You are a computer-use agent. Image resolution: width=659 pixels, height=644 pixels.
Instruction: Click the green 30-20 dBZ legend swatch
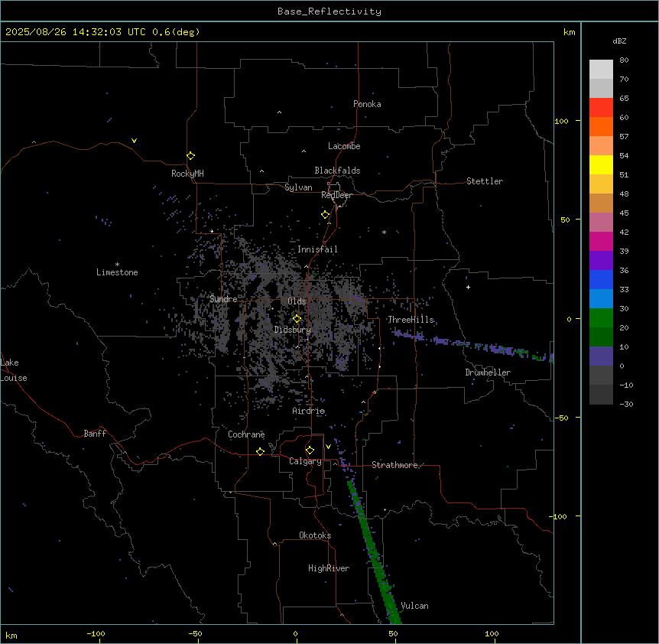tap(601, 318)
